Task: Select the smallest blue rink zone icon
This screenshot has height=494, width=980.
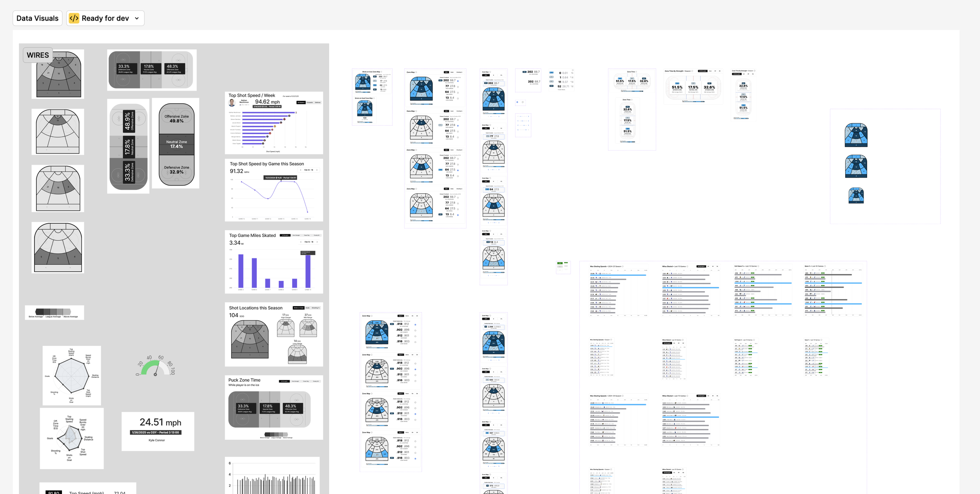Action: tap(856, 195)
